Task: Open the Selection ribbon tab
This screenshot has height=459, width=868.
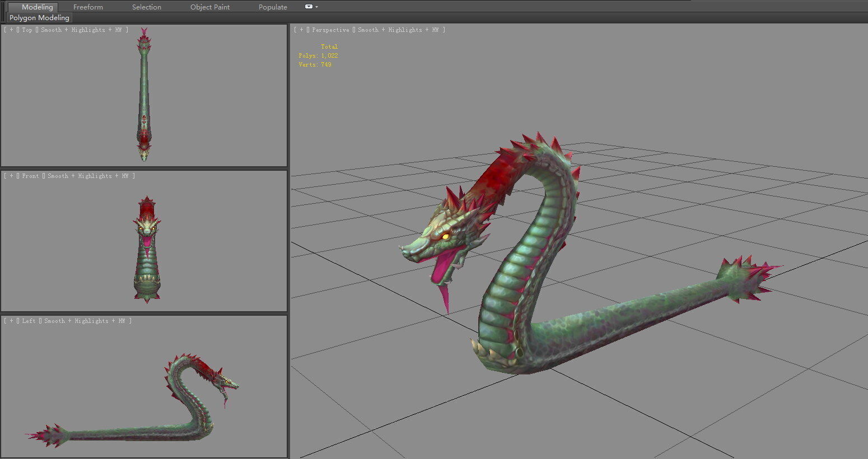Action: [x=147, y=7]
